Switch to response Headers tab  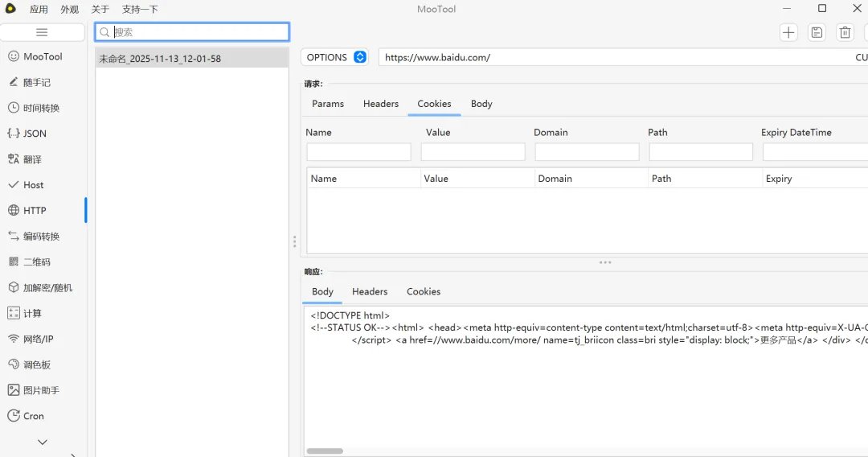370,291
